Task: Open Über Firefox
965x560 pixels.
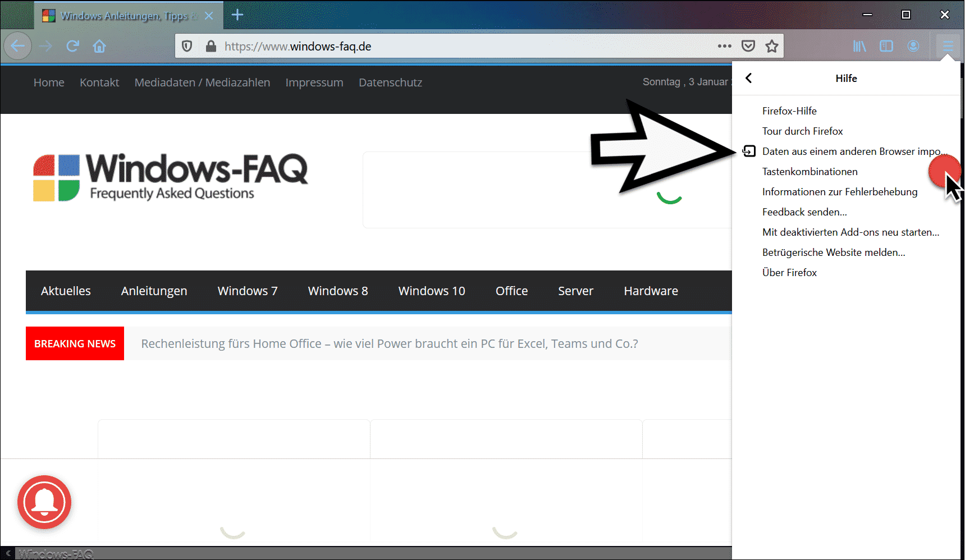Action: click(789, 273)
